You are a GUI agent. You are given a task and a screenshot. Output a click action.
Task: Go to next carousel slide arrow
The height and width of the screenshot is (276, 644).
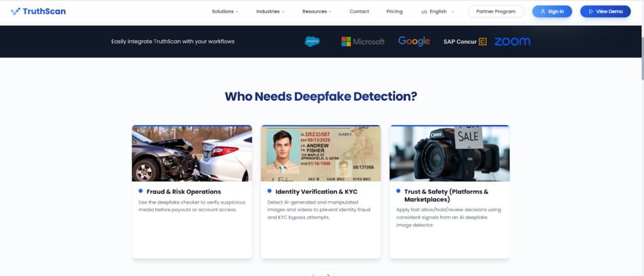point(328,273)
